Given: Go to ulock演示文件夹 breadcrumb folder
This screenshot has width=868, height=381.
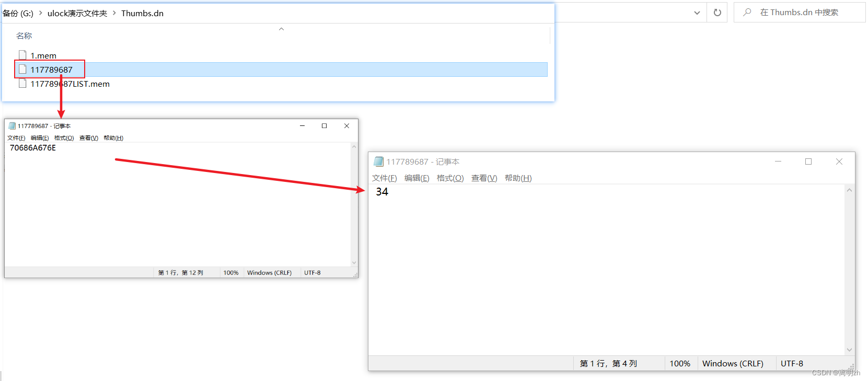Looking at the screenshot, I should (x=77, y=13).
